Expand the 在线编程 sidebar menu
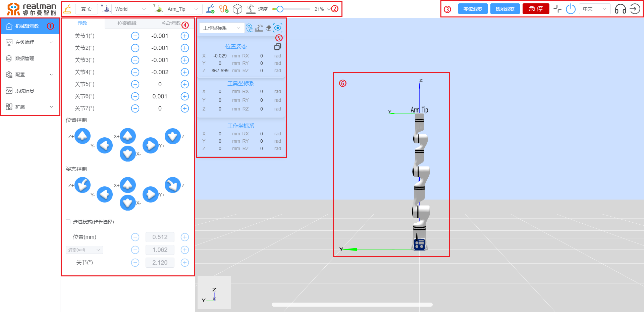The image size is (644, 312). coord(30,42)
